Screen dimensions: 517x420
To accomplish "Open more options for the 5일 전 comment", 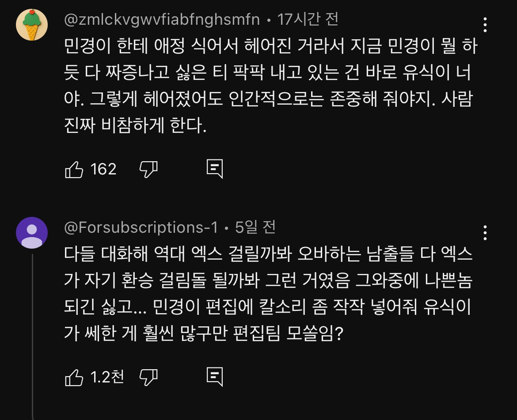I will point(485,232).
